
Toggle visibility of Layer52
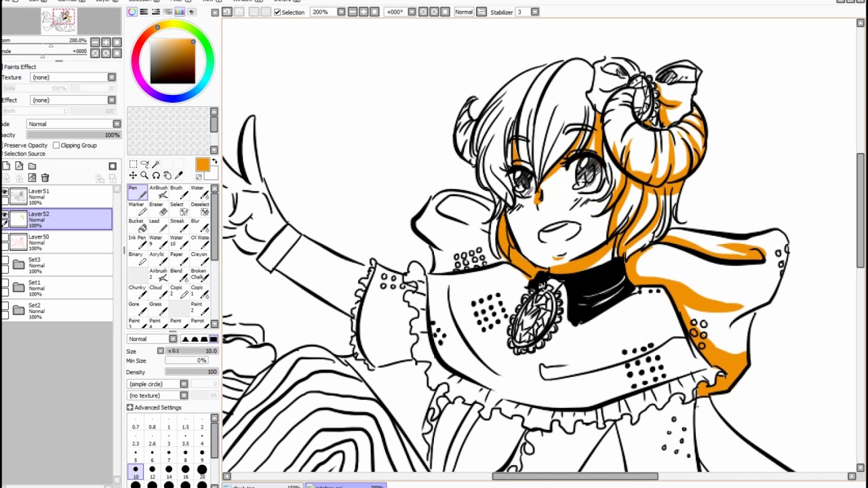(x=5, y=215)
